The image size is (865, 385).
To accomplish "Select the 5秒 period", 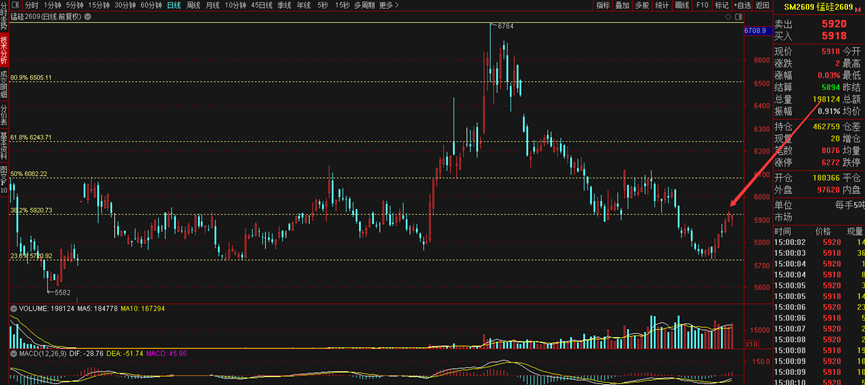I will (x=322, y=6).
